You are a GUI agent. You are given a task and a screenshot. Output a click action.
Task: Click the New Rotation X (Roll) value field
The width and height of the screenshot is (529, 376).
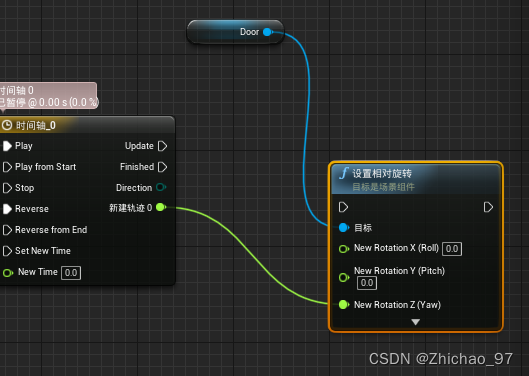[x=452, y=249]
